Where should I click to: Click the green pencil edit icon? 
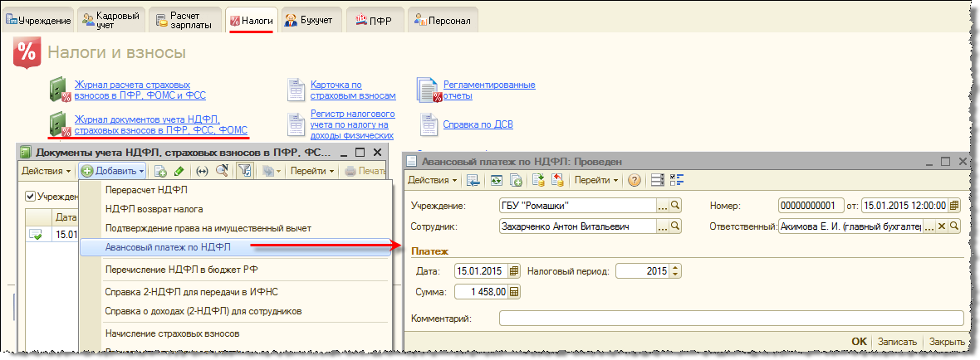179,170
